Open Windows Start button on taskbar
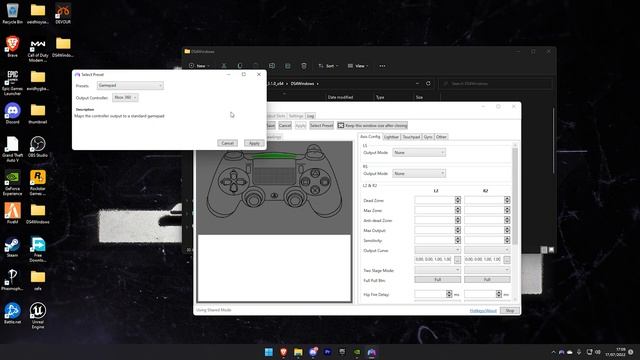 coord(269,352)
